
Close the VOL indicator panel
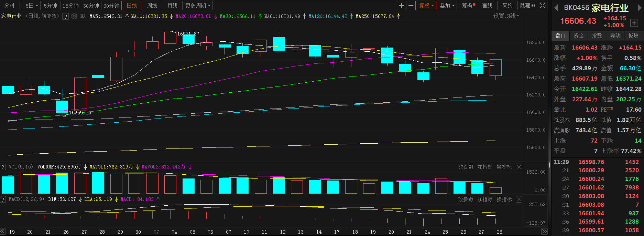pos(519,167)
